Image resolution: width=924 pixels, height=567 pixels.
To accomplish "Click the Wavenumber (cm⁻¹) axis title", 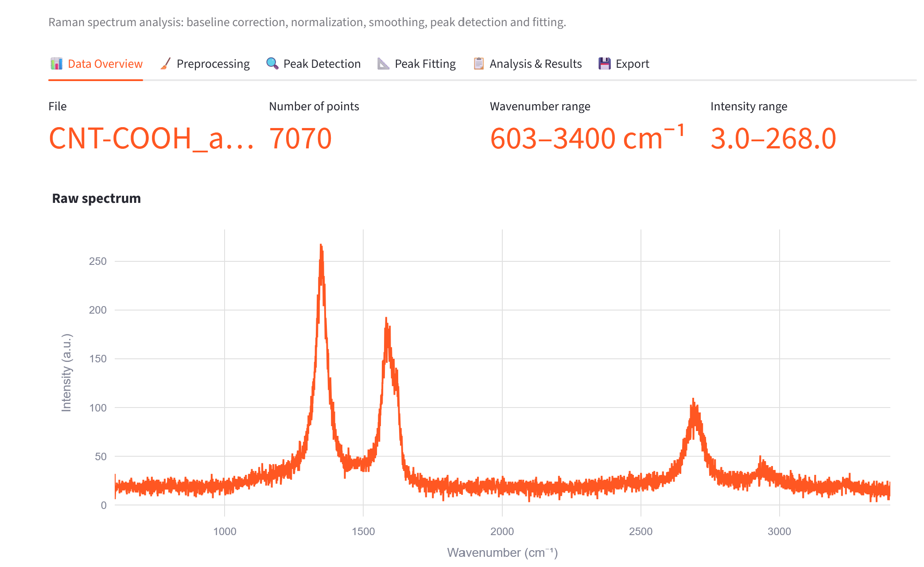I will coord(502,553).
